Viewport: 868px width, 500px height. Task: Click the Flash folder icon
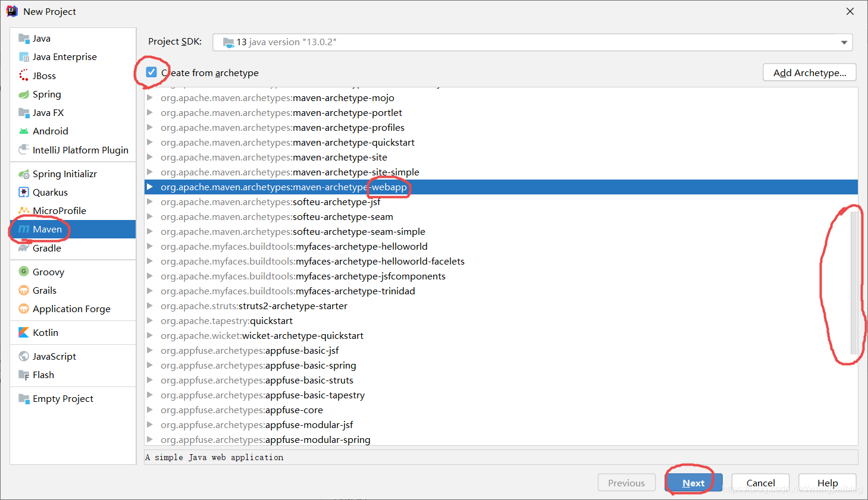tap(24, 375)
